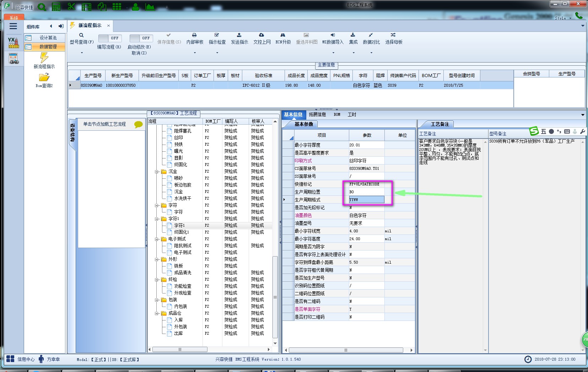
Task: Toggle the 编写流程(R) OFF switch
Action: point(110,38)
